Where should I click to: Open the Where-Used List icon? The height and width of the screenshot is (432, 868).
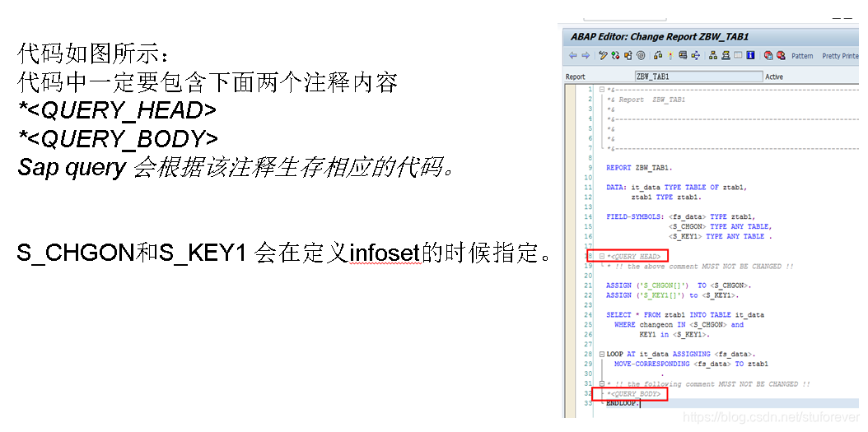(x=683, y=55)
